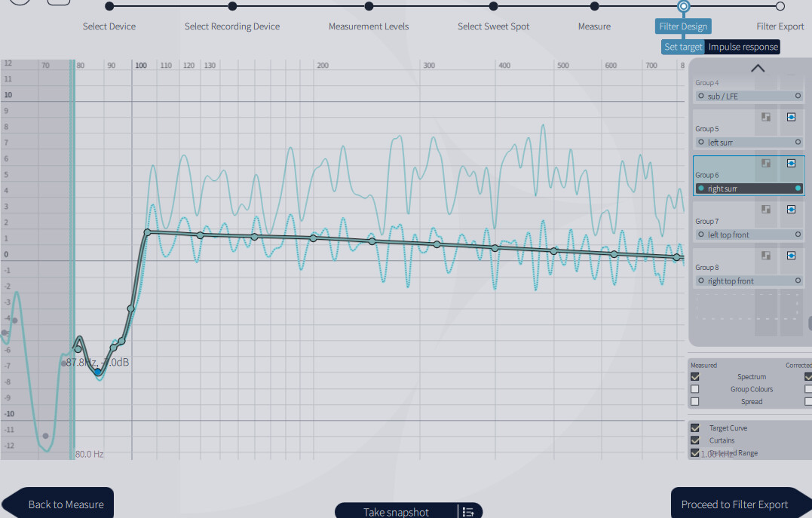Image resolution: width=812 pixels, height=518 pixels.
Task: Click Group 8 blue-dot channel icon
Action: tap(791, 256)
